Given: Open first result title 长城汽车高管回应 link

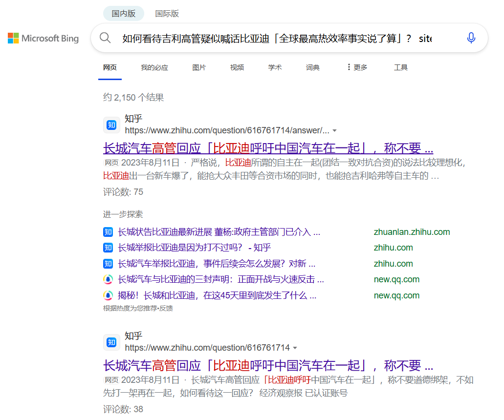Looking at the screenshot, I should tap(268, 148).
